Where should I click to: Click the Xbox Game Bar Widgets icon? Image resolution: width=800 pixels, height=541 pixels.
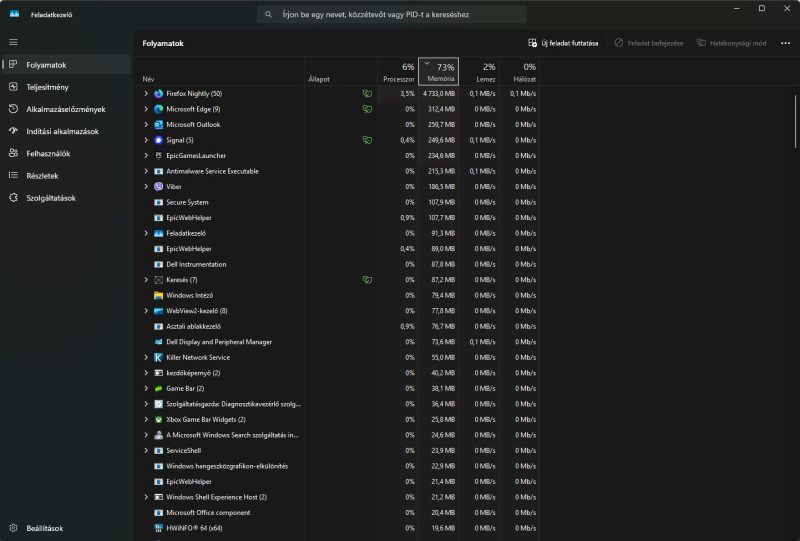click(159, 419)
